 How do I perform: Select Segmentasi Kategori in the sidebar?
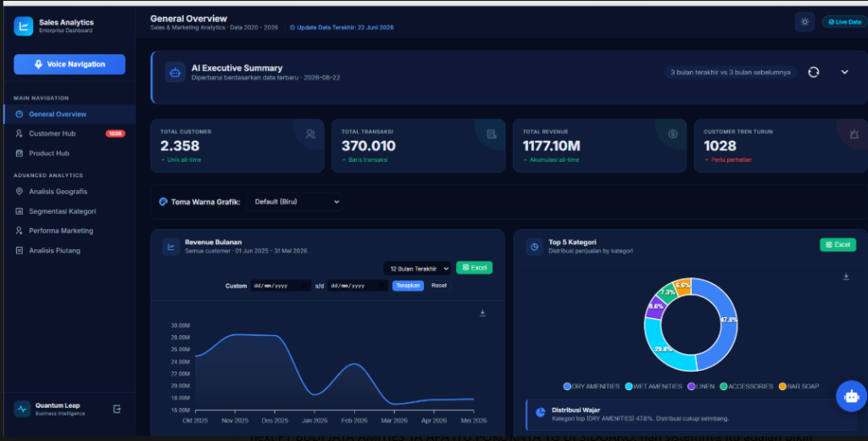[x=70, y=212]
